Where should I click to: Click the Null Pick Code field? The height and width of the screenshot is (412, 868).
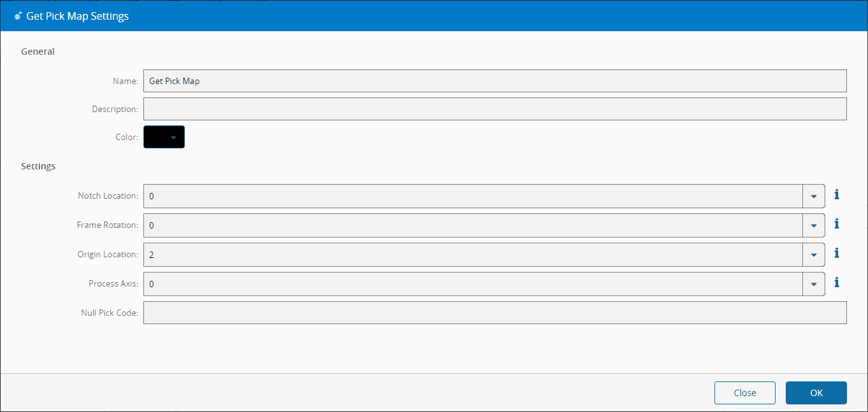click(x=495, y=313)
